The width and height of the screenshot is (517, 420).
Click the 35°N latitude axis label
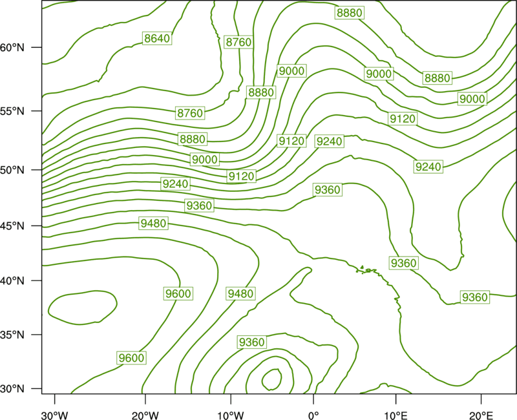click(12, 335)
